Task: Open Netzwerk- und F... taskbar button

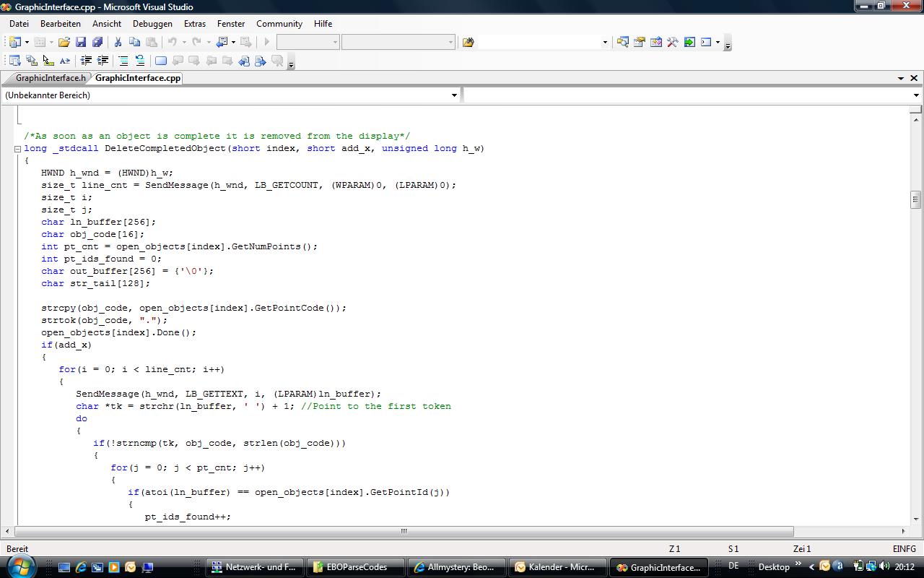Action: coord(254,567)
